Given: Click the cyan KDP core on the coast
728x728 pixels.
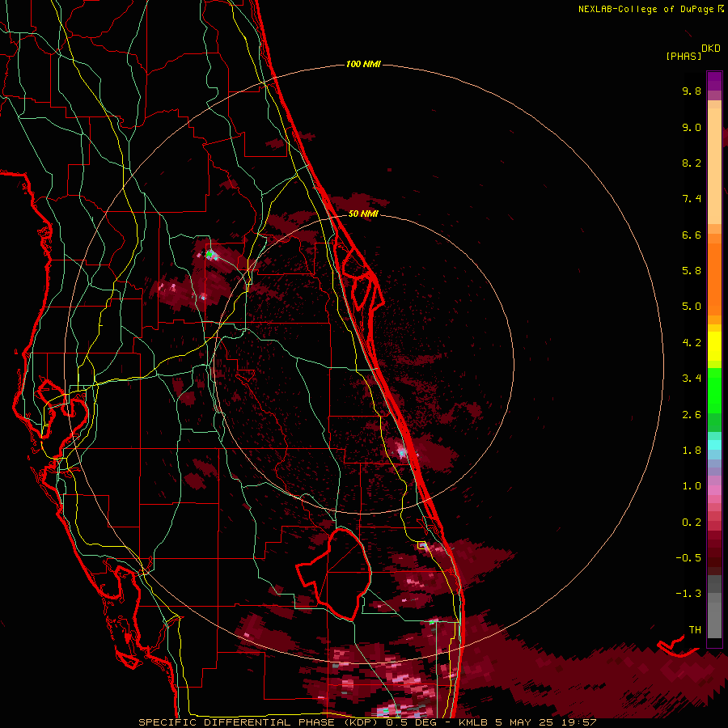Looking at the screenshot, I should [402, 452].
